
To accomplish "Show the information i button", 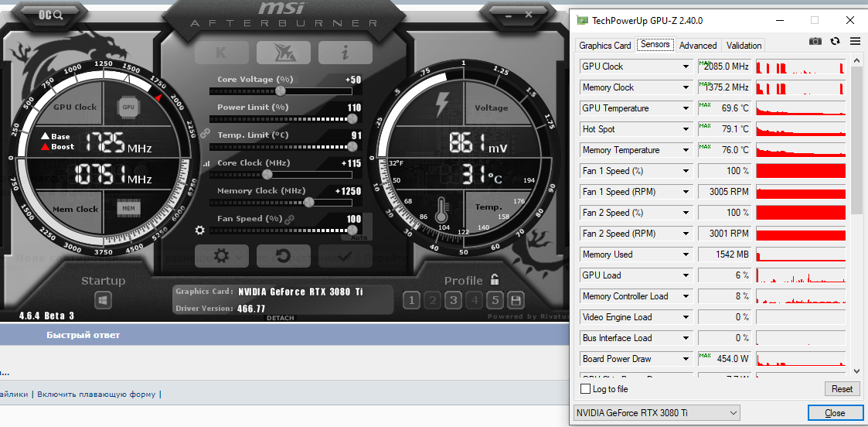I will pyautogui.click(x=345, y=53).
